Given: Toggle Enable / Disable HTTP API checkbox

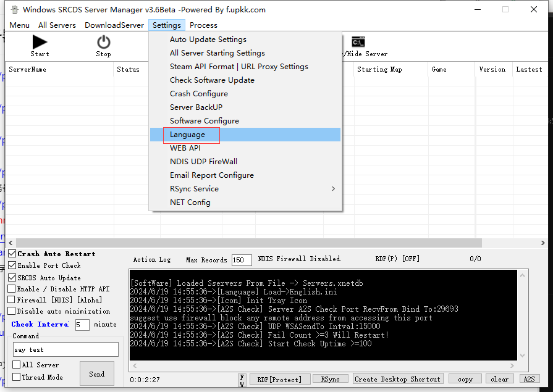Looking at the screenshot, I should [12, 288].
